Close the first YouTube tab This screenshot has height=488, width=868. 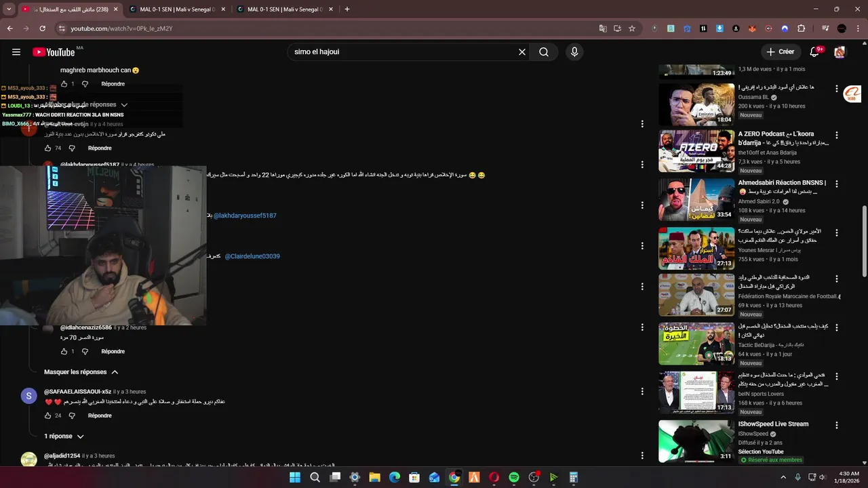(115, 9)
